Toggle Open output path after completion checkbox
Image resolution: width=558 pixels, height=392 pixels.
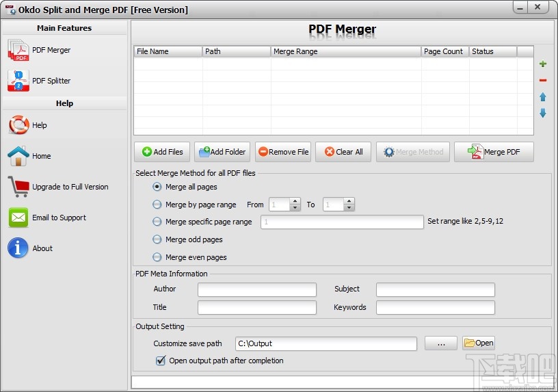pyautogui.click(x=161, y=361)
